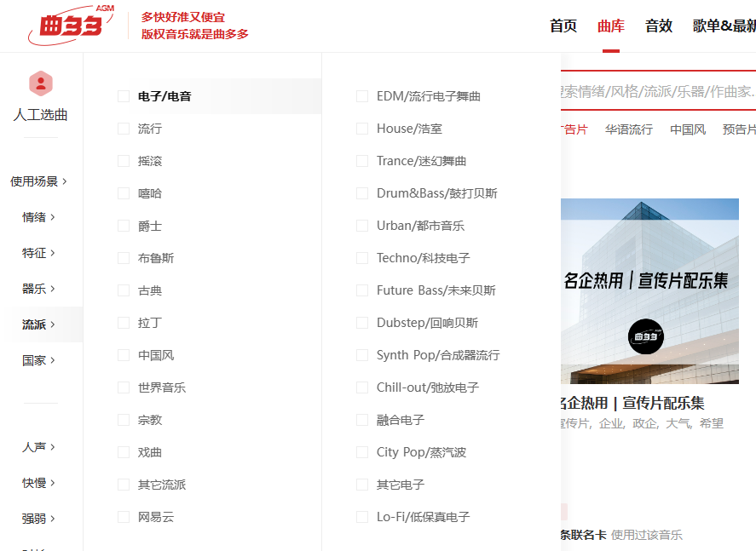Enable Lo-Fi/低保真电子 checkbox
This screenshot has width=756, height=551.
click(x=362, y=517)
